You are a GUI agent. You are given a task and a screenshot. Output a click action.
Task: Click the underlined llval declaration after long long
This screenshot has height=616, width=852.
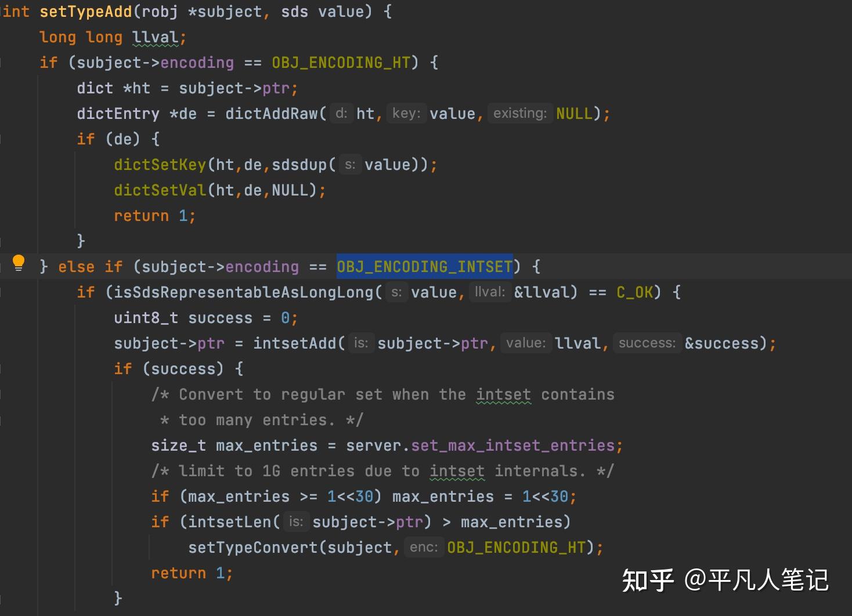pyautogui.click(x=155, y=38)
